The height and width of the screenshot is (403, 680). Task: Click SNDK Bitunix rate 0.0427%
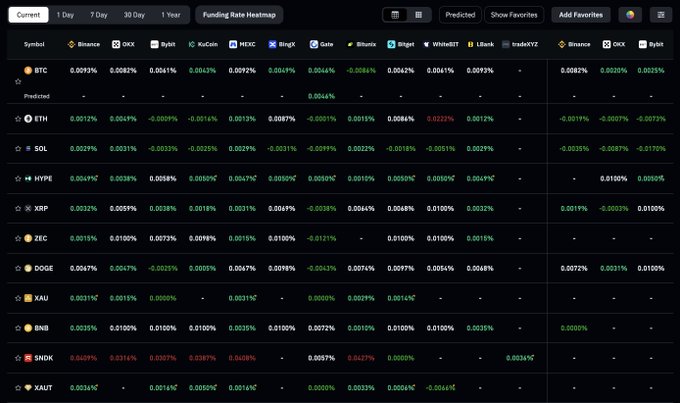361,358
